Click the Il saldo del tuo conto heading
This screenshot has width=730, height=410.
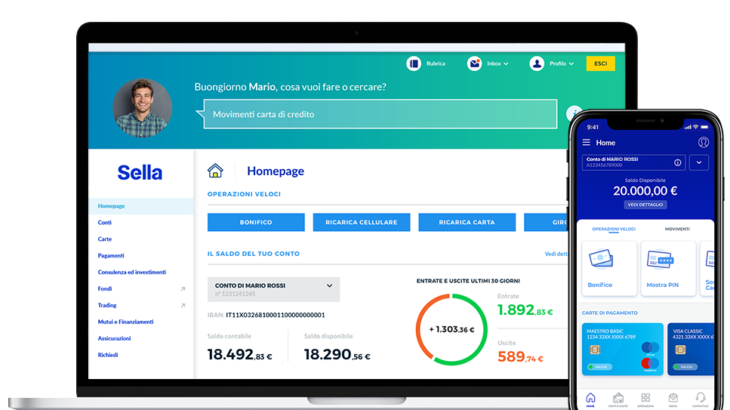pos(253,254)
